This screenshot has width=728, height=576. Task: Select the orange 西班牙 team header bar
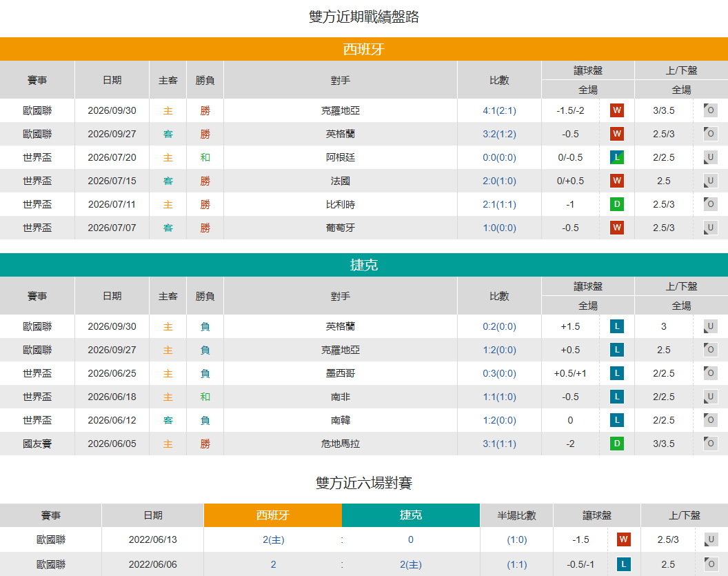pyautogui.click(x=364, y=49)
